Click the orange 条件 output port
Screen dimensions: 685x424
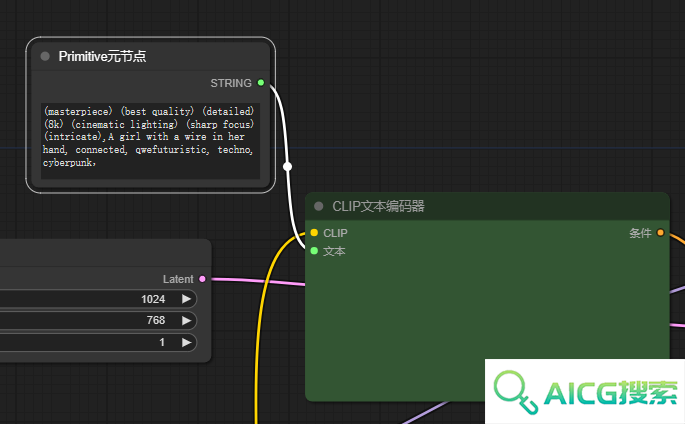click(660, 233)
